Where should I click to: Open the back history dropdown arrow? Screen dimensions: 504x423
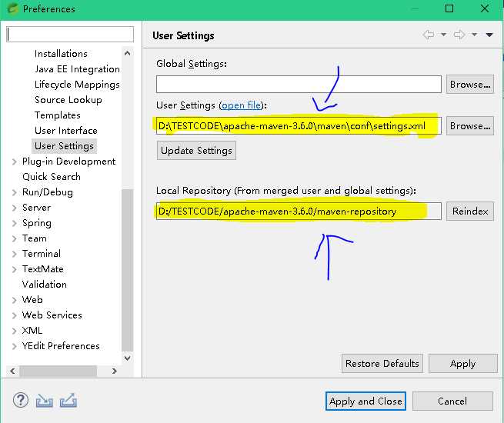(443, 35)
